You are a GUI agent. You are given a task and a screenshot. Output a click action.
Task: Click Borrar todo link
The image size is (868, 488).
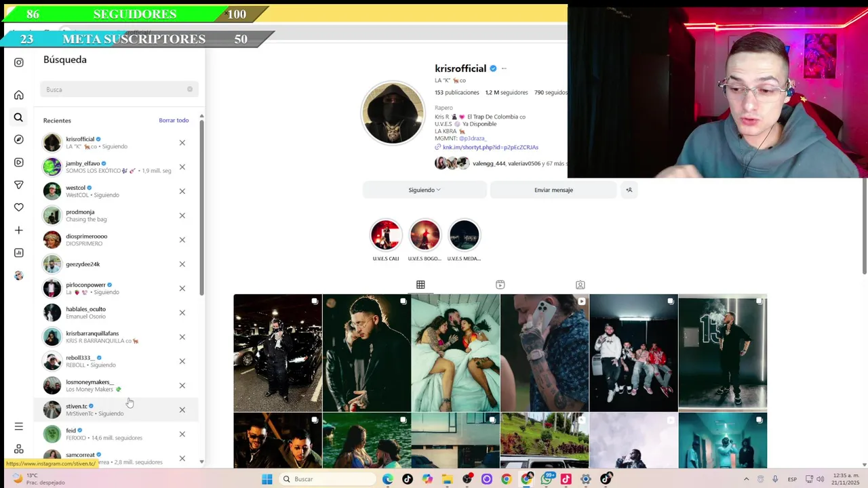tap(174, 121)
